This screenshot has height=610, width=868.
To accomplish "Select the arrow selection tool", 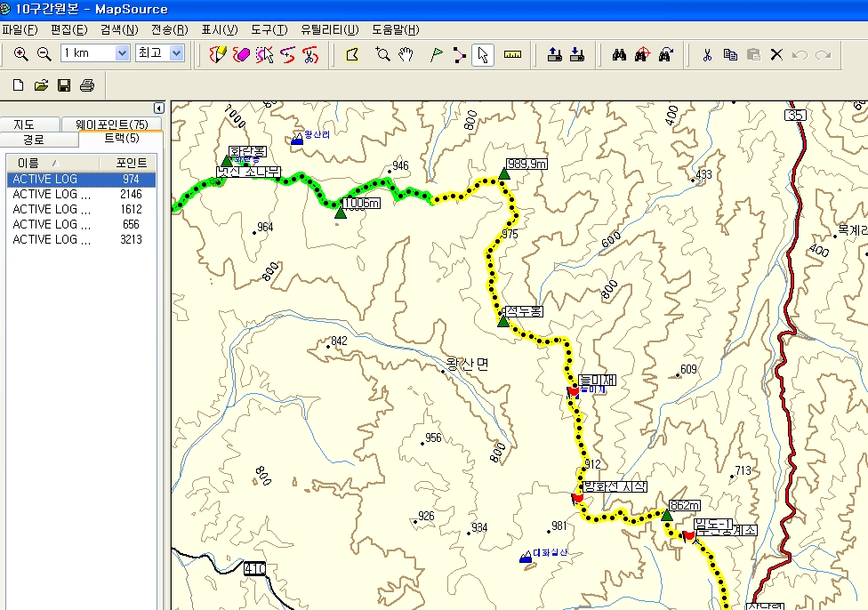I will click(483, 54).
